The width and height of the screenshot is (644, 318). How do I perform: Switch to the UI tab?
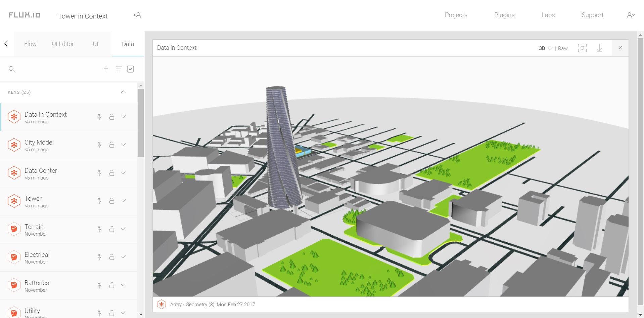coord(95,44)
